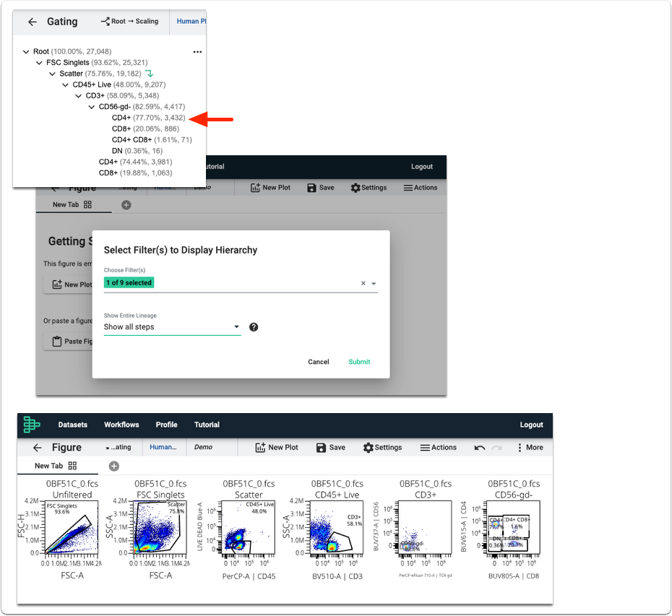Screen dimensions: 672x616
Task: Select CD8+ (20.06%, 886) gate
Action: pos(145,129)
